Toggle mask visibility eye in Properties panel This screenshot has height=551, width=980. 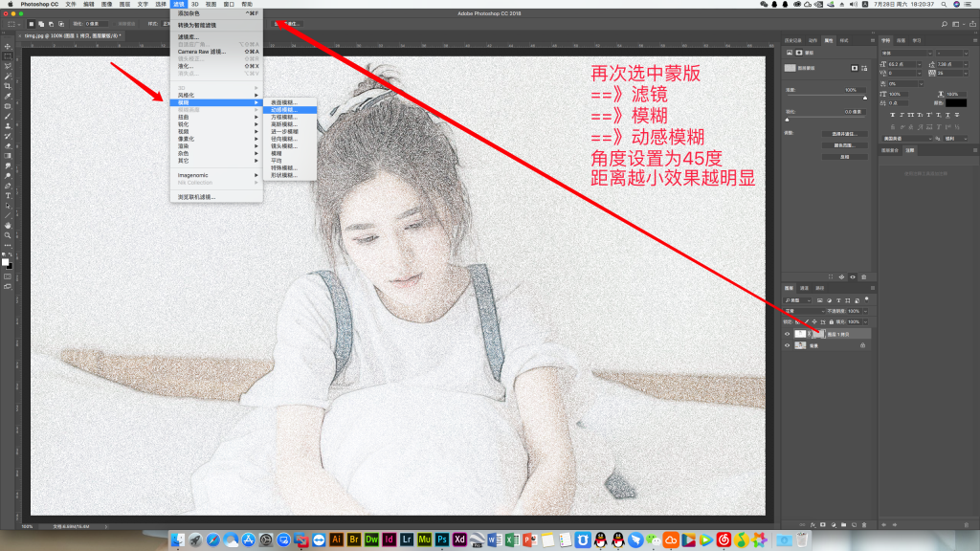[853, 276]
